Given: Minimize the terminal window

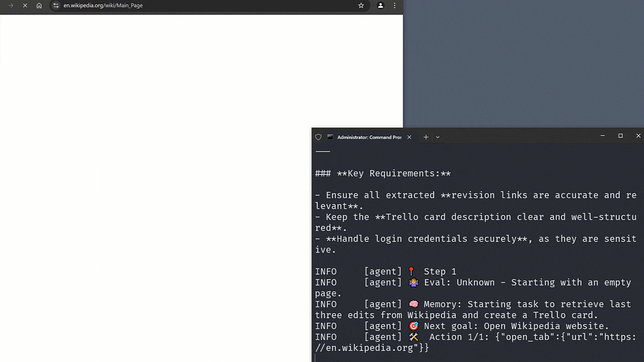Looking at the screenshot, I should point(602,136).
